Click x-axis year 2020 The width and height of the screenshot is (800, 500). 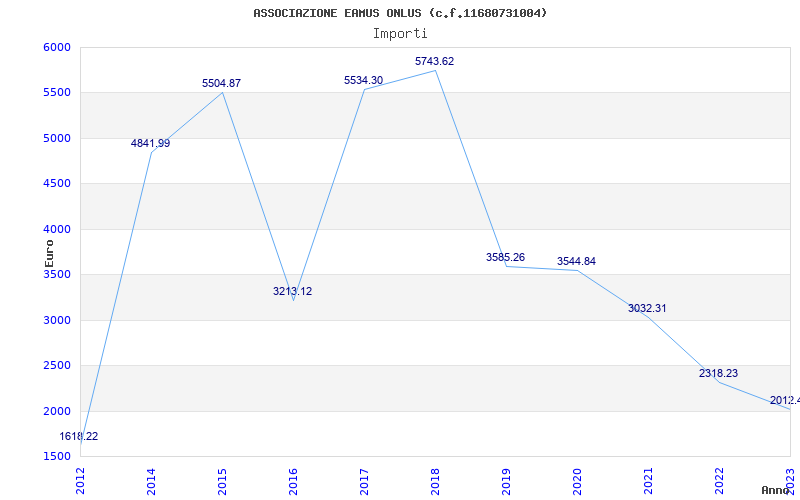[577, 480]
